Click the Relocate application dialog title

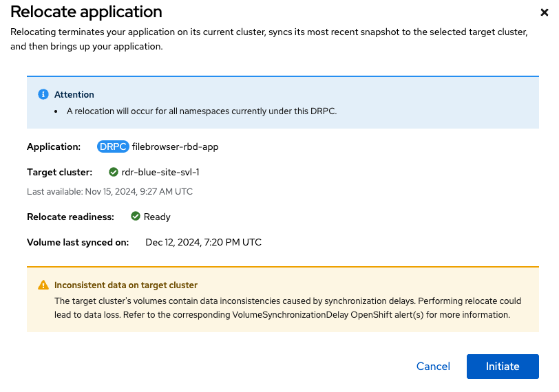[86, 12]
